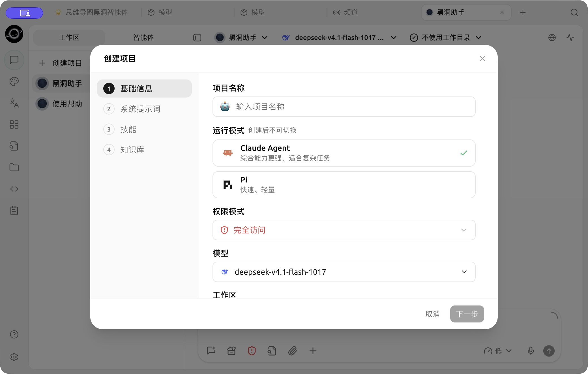Click the send arrow button
Viewport: 588px width, 374px height.
[549, 351]
